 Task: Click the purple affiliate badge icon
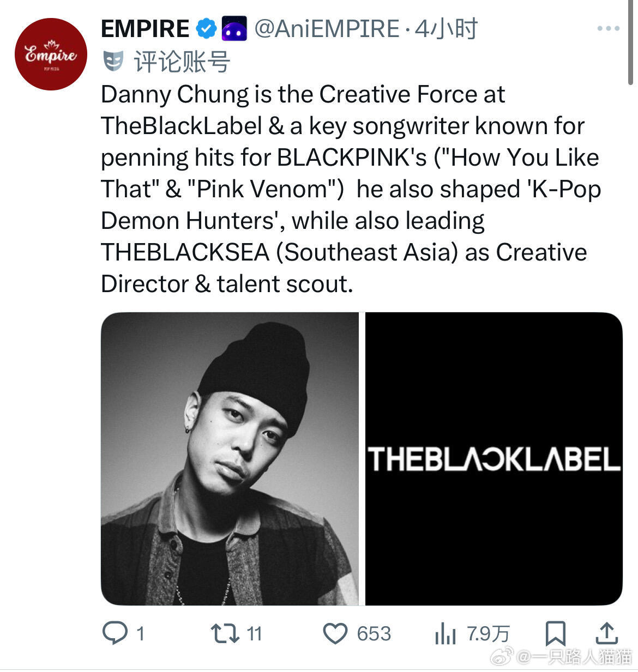(234, 29)
